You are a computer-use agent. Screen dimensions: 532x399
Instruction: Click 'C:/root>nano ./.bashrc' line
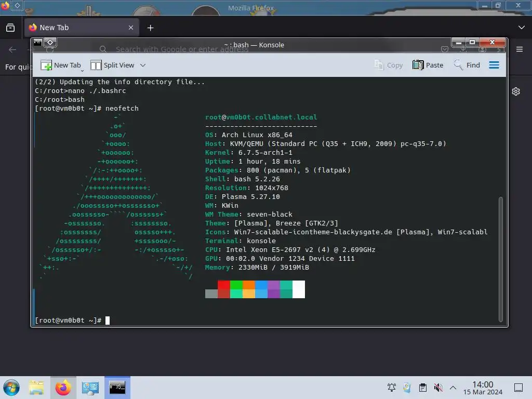pos(81,90)
